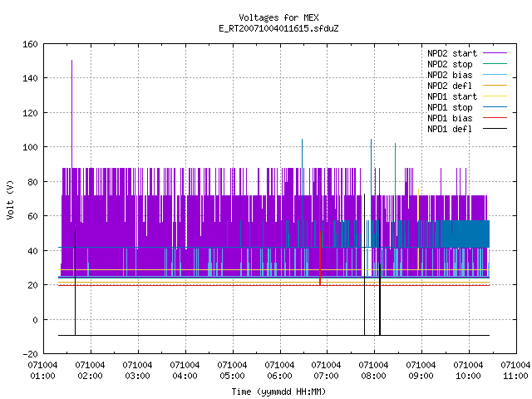Click the green NPD2 stop legend line sample
This screenshot has width=532, height=399.
pyautogui.click(x=495, y=63)
